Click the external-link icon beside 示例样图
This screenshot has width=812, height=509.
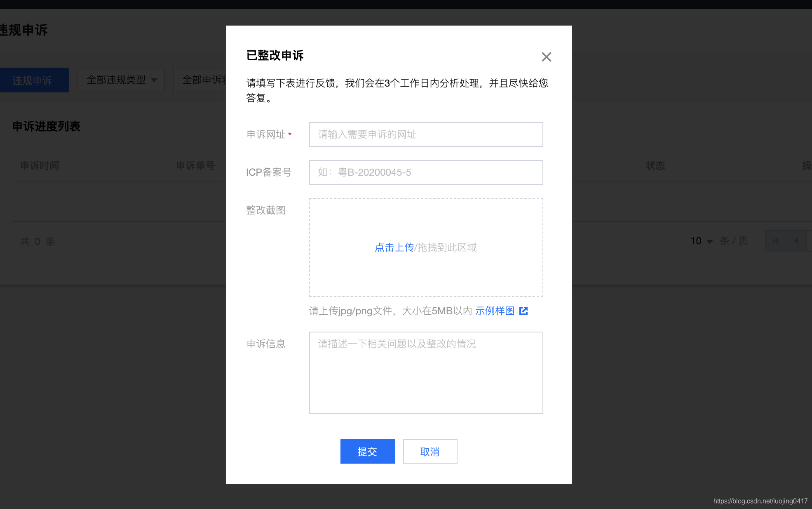click(523, 311)
